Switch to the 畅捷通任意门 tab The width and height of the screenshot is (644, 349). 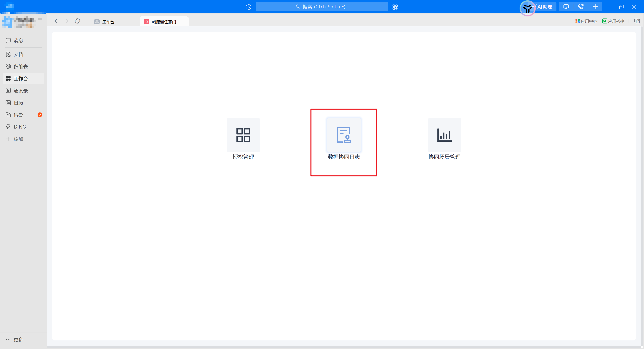[x=164, y=22]
